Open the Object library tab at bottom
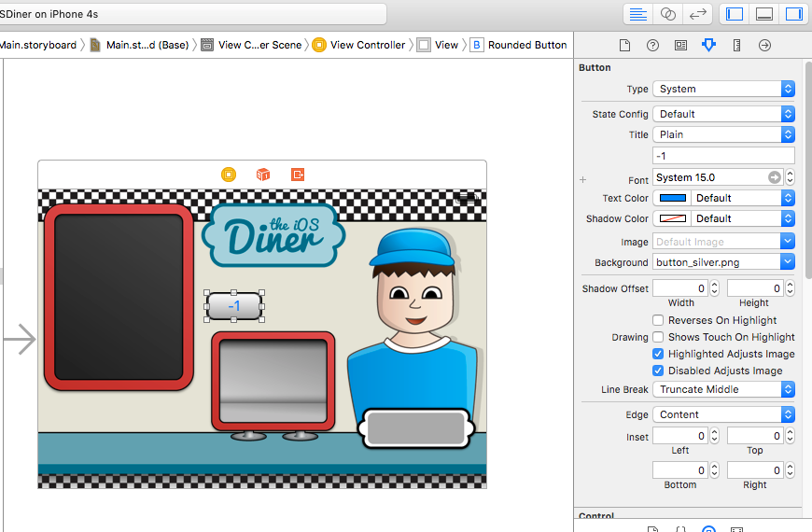The image size is (812, 532). (x=708, y=529)
